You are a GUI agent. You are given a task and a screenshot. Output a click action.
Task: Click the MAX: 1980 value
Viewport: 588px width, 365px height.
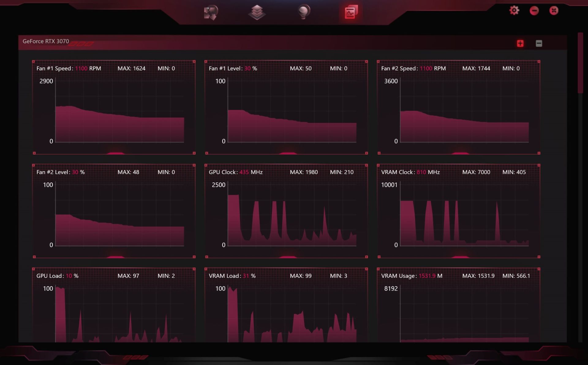pyautogui.click(x=304, y=172)
